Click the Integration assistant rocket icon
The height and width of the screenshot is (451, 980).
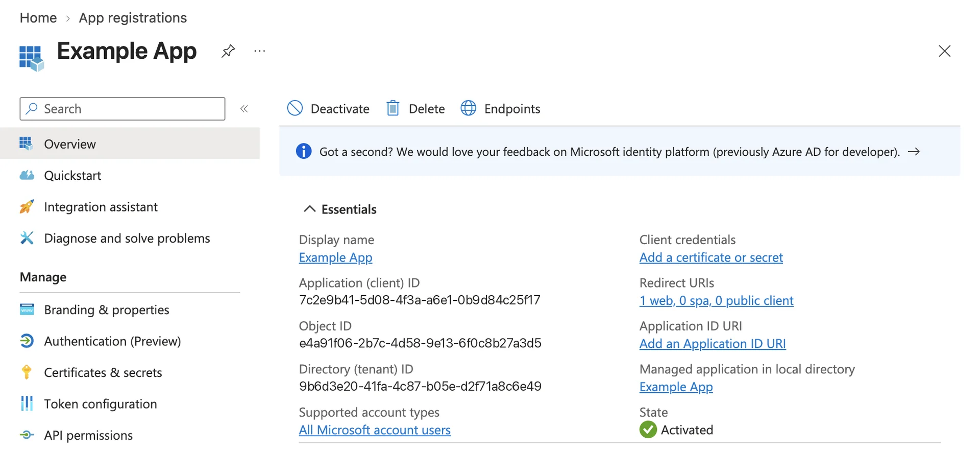[x=27, y=206]
